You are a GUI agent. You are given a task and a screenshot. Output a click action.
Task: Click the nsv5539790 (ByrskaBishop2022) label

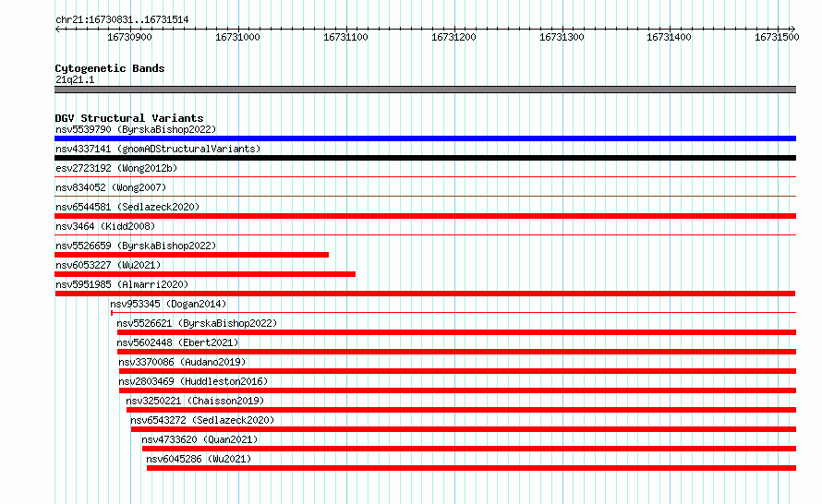[x=136, y=129]
